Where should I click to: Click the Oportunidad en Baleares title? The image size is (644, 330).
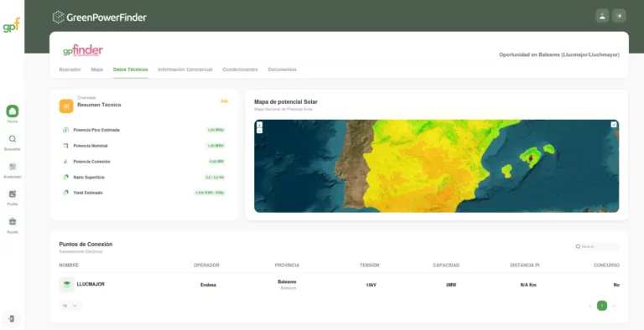tap(559, 54)
